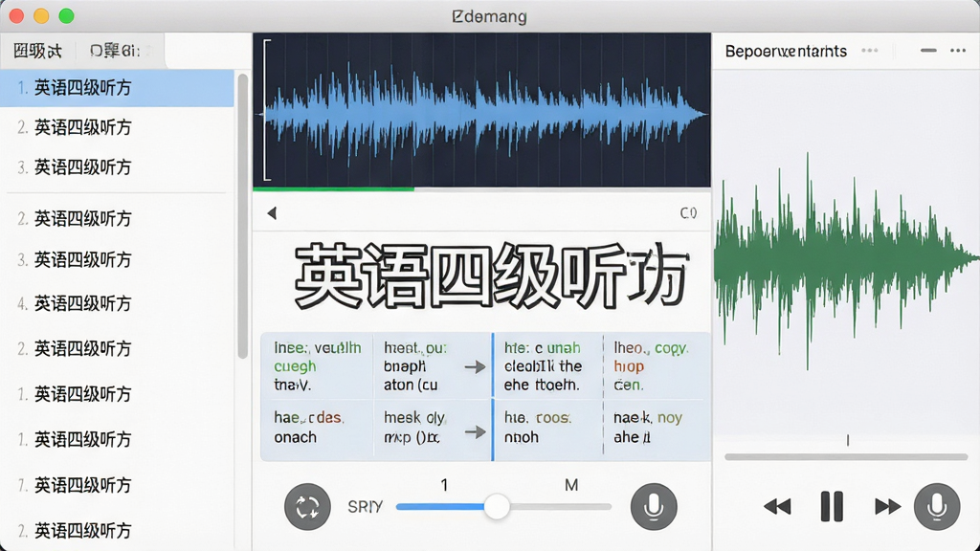Screen dimensions: 980x551
Task: Click the circular loop repeat button
Action: [307, 507]
